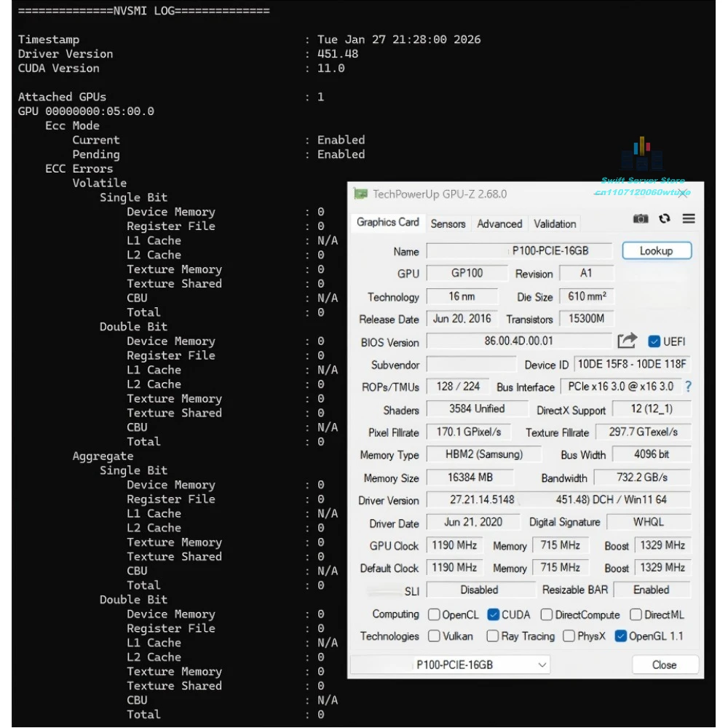Click the GPU-Z refresh icon
The height and width of the screenshot is (728, 728).
coord(665,218)
